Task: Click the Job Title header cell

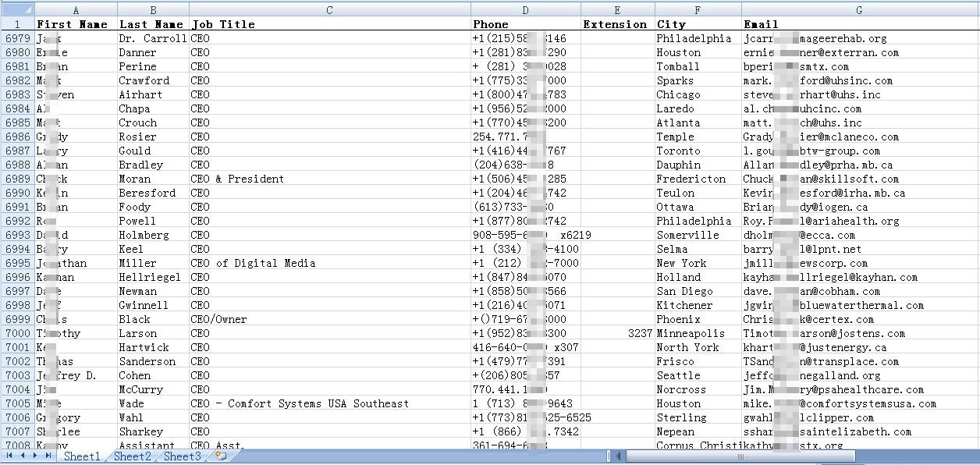Action: [329, 24]
